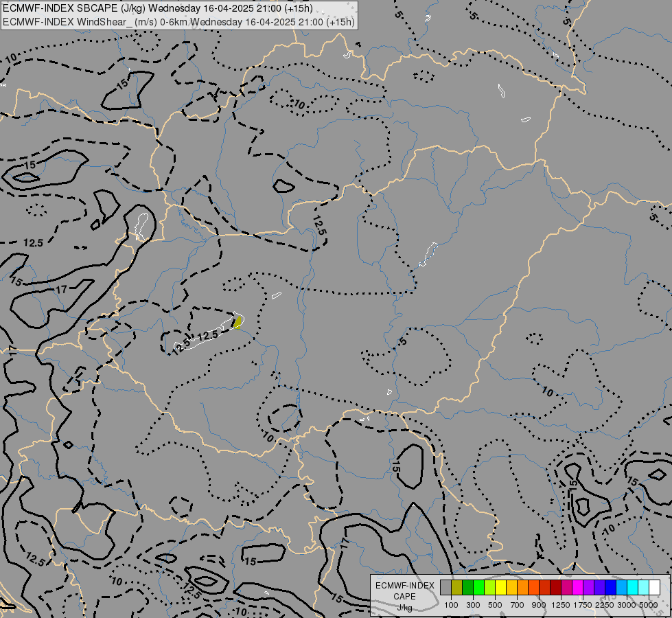Choose the brick red swatch after 900
Image resolution: width=672 pixels, height=618 pixels.
tap(544, 587)
